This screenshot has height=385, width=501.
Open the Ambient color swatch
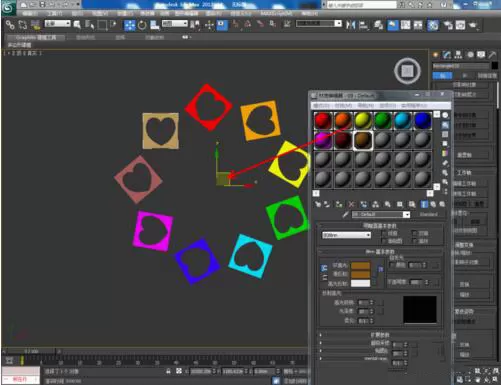pyautogui.click(x=360, y=266)
